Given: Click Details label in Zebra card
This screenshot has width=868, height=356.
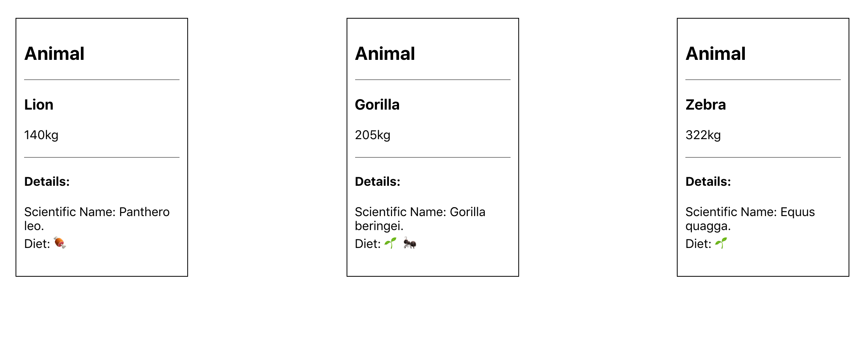Looking at the screenshot, I should pos(708,181).
